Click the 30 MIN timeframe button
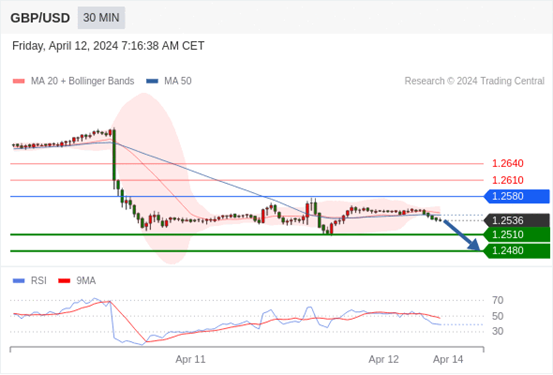Image resolution: width=553 pixels, height=375 pixels. pos(101,18)
